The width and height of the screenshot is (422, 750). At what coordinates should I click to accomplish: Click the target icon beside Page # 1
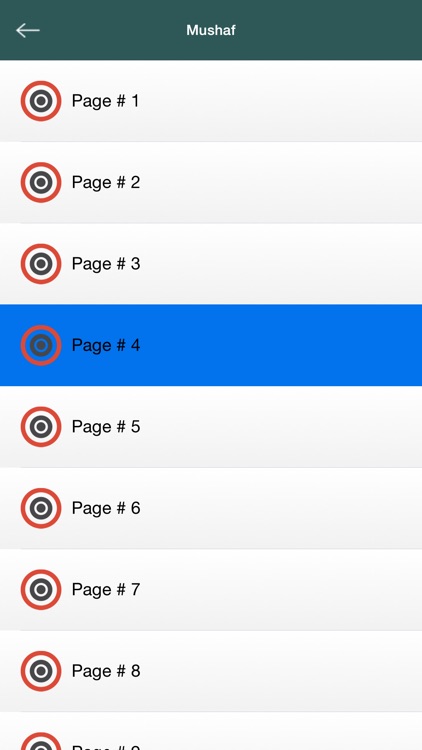[x=41, y=101]
